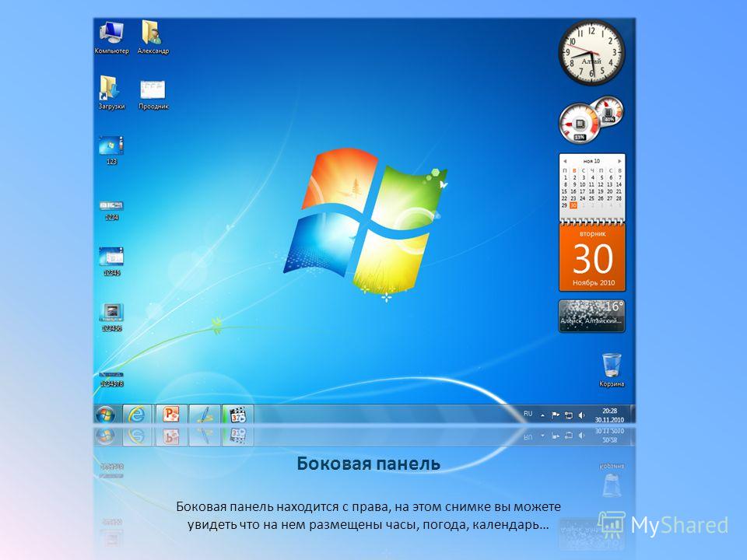Viewport: 747px width, 560px height.
Task: Select the Загрузки folder shortcut
Action: 111,93
